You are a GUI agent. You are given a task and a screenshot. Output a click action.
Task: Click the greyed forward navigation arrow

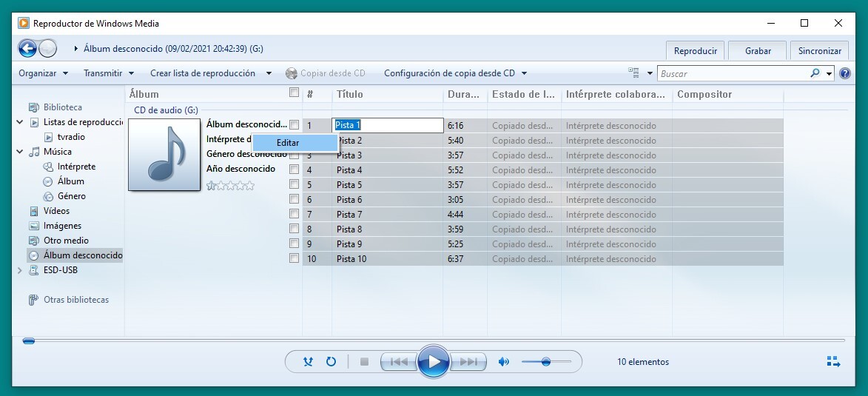pos(48,49)
